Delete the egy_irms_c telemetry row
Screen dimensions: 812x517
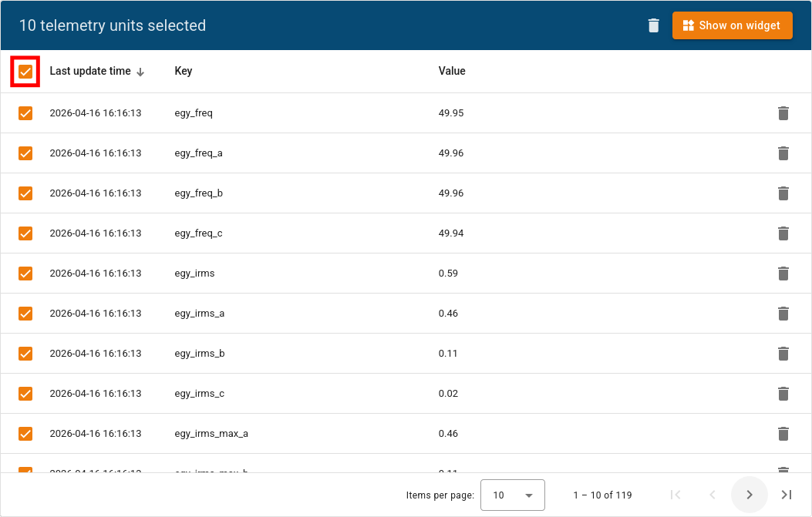coord(783,394)
